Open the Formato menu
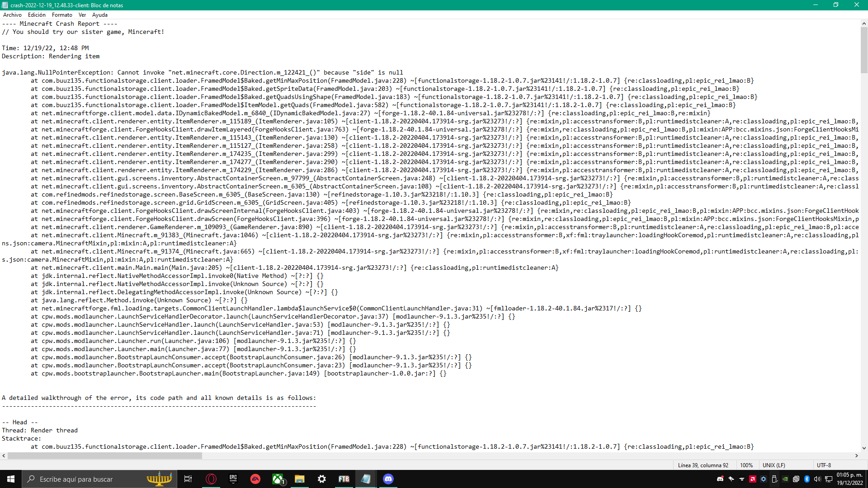868x488 pixels. coord(62,15)
